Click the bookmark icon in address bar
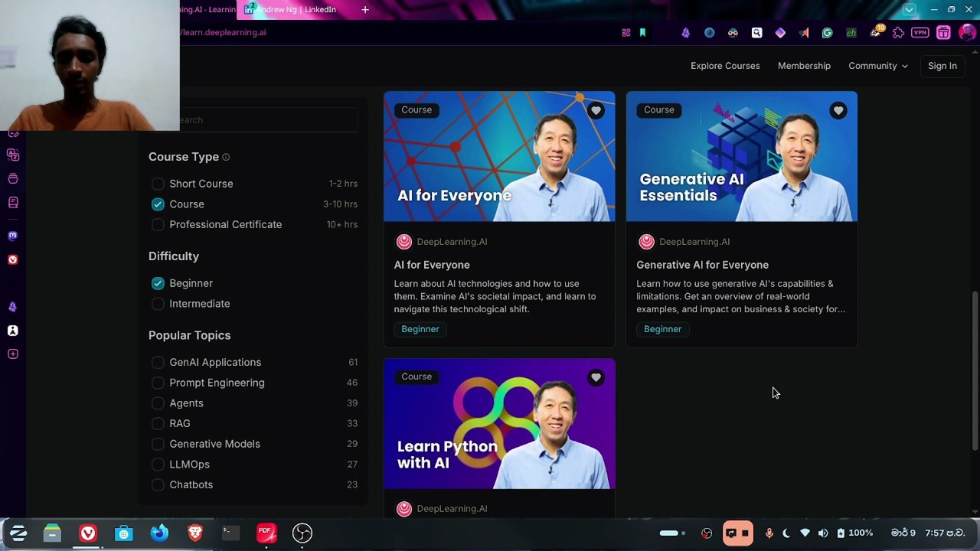980x551 pixels. 642,33
